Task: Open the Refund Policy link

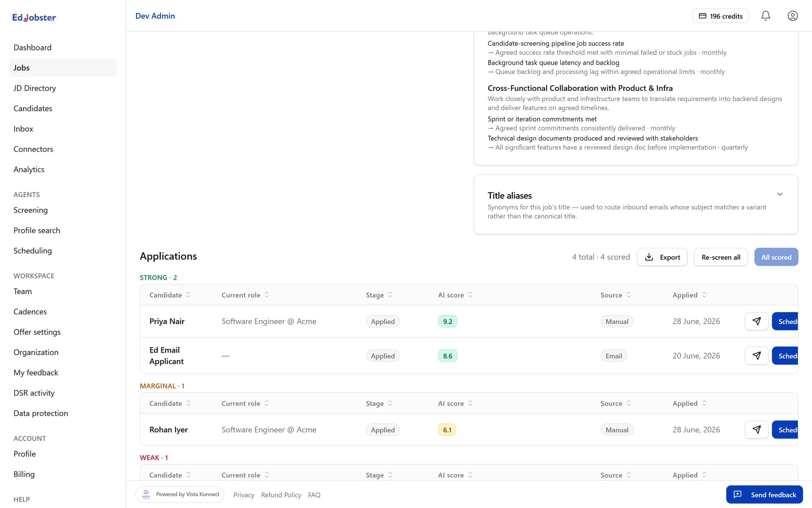Action: [281, 495]
